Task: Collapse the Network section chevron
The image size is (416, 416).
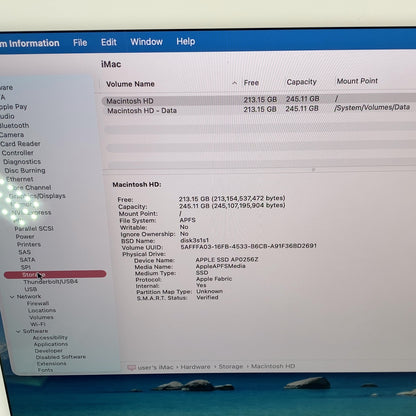Action: pyautogui.click(x=12, y=297)
